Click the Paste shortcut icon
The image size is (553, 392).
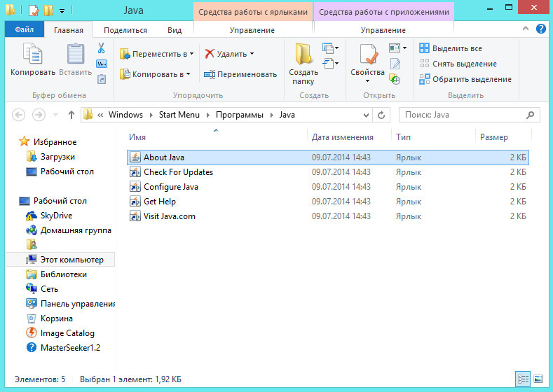[x=101, y=79]
